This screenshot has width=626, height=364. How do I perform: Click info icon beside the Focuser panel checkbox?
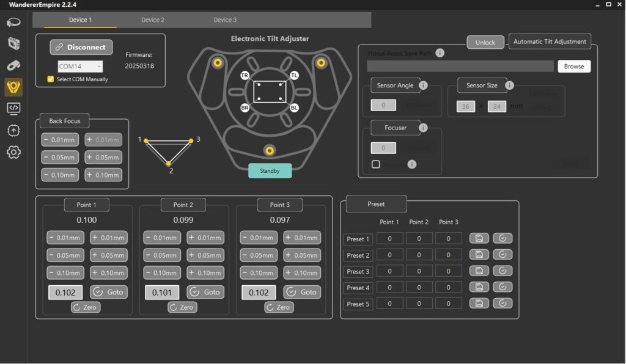(x=412, y=164)
